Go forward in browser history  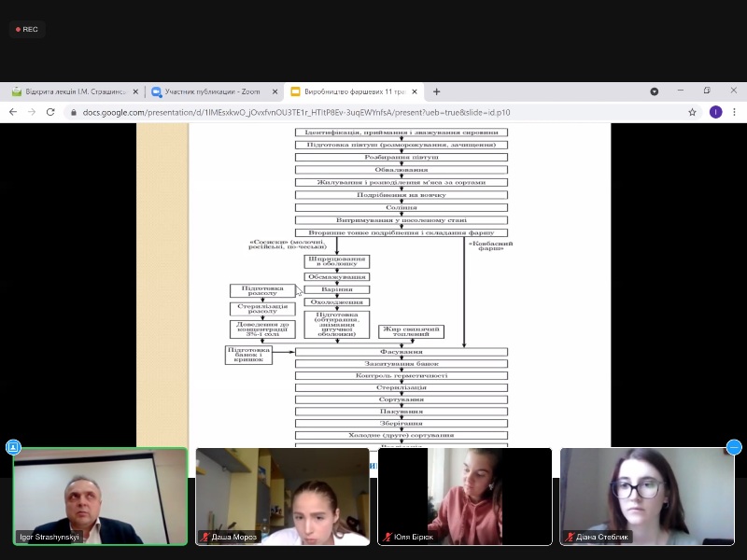(x=32, y=112)
